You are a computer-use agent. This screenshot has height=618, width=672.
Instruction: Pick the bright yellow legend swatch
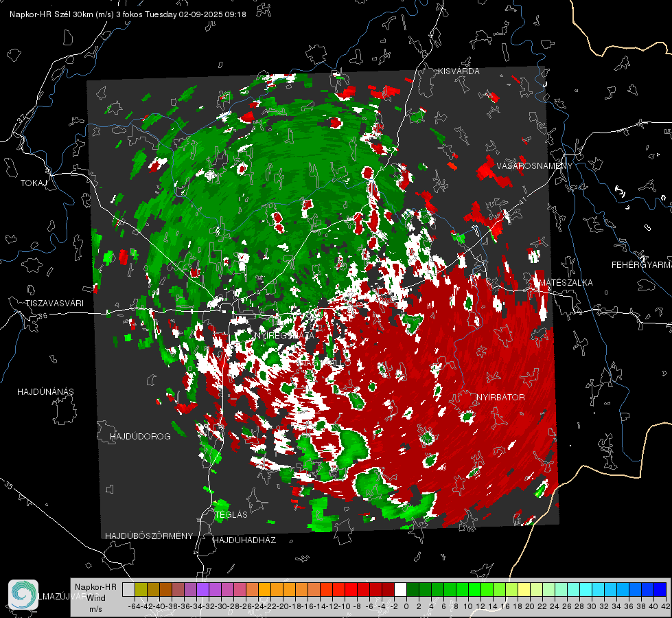coord(524,590)
